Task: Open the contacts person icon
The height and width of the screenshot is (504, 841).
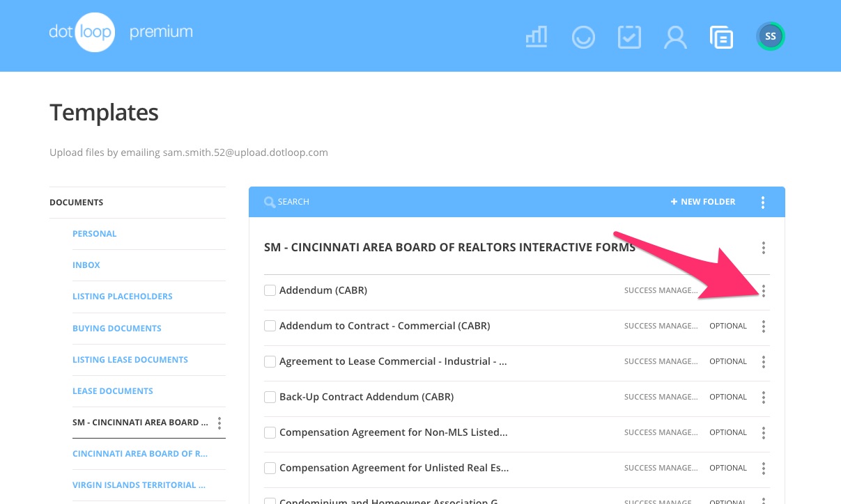Action: 675,37
